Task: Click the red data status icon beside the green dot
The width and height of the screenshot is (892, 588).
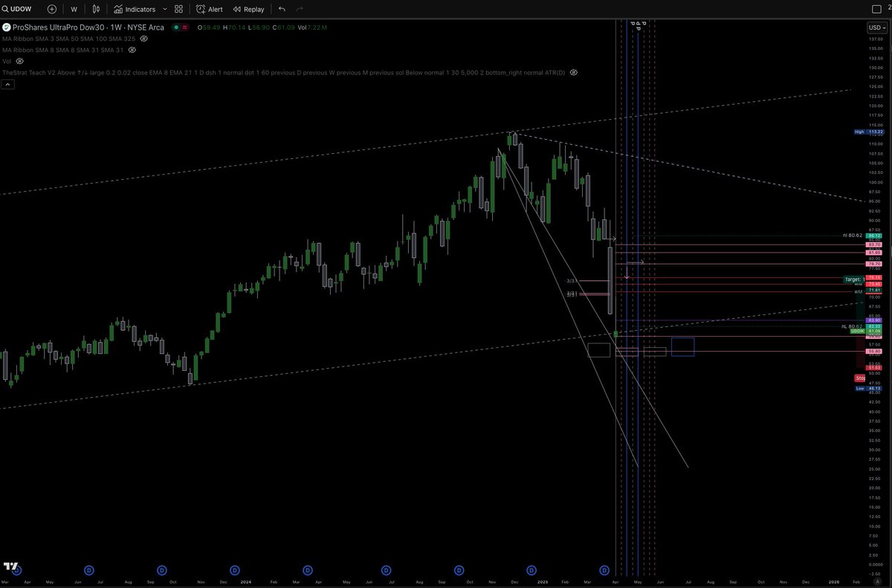Action: pyautogui.click(x=183, y=27)
